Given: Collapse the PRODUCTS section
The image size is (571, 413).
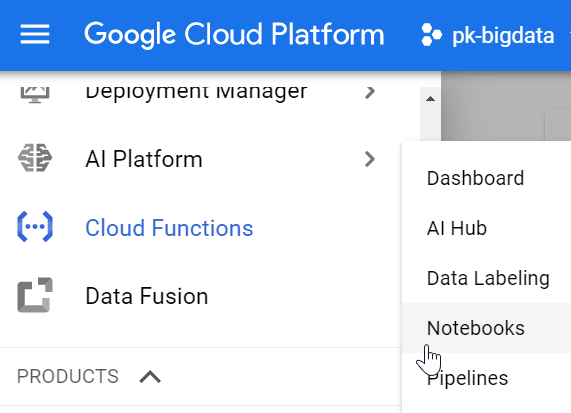Looking at the screenshot, I should 150,377.
